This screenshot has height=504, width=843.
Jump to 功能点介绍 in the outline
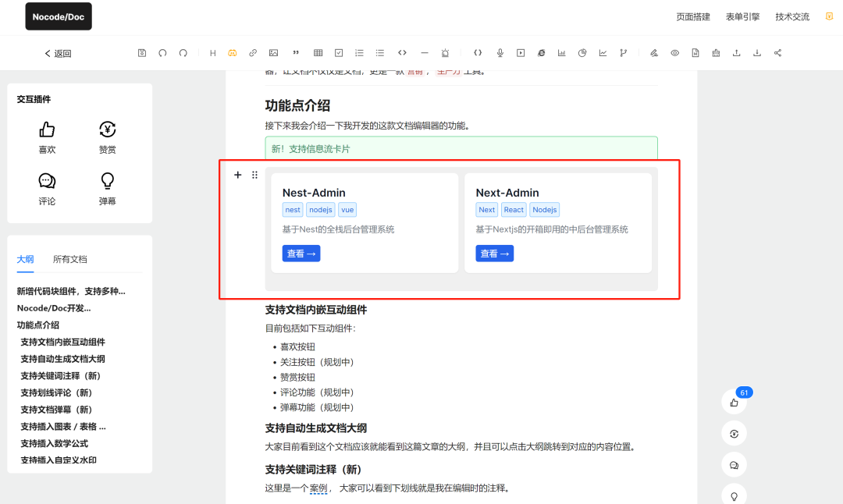38,325
